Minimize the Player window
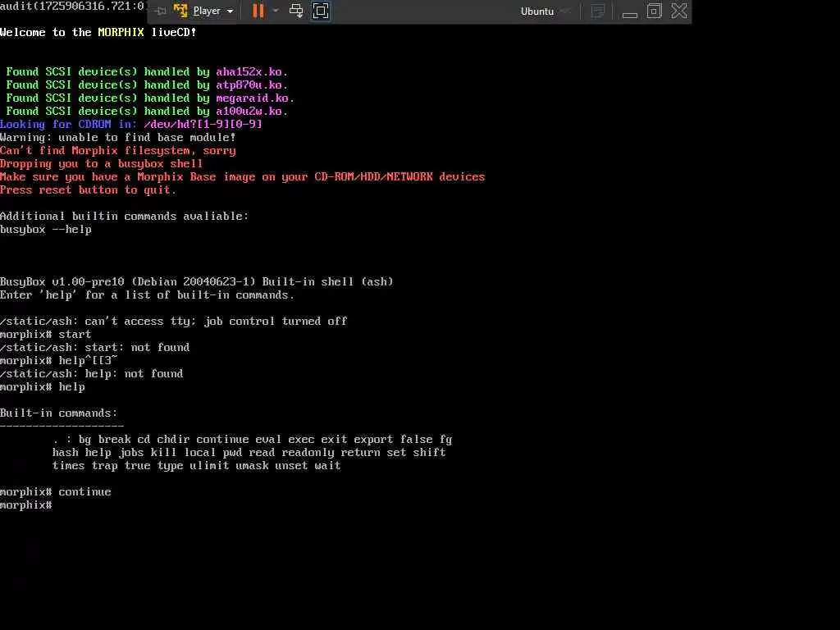840x630 pixels. pos(629,14)
